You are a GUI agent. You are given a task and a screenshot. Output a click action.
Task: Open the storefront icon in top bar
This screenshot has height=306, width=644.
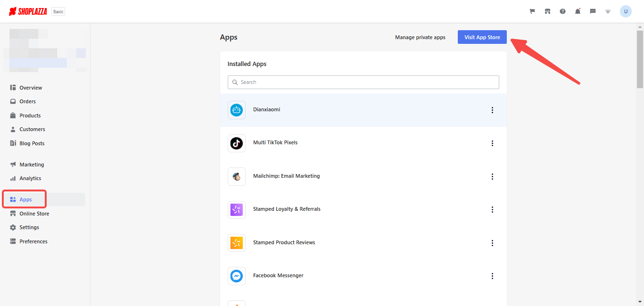[x=547, y=11]
